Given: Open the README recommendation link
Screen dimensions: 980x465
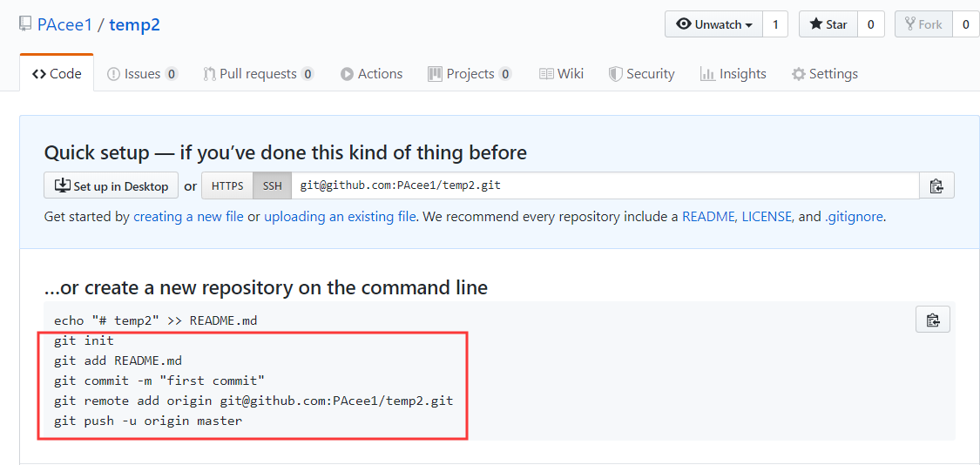Looking at the screenshot, I should point(709,217).
